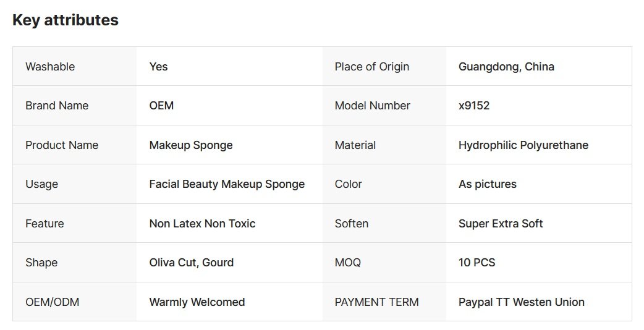Select the "Makeup Sponge" product name value
Screen dimensions: 644x330
click(191, 145)
